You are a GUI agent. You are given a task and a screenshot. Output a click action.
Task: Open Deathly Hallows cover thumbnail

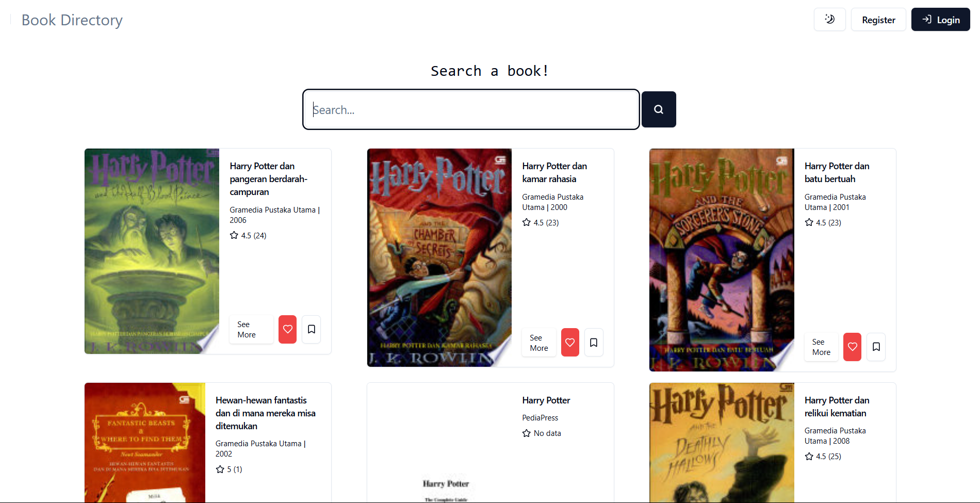point(722,443)
